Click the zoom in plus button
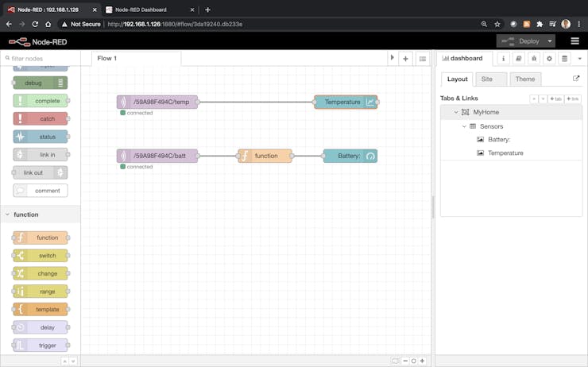 pyautogui.click(x=422, y=361)
